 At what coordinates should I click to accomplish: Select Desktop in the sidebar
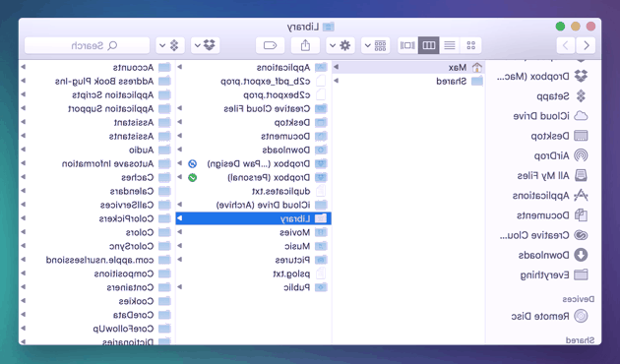tap(559, 136)
